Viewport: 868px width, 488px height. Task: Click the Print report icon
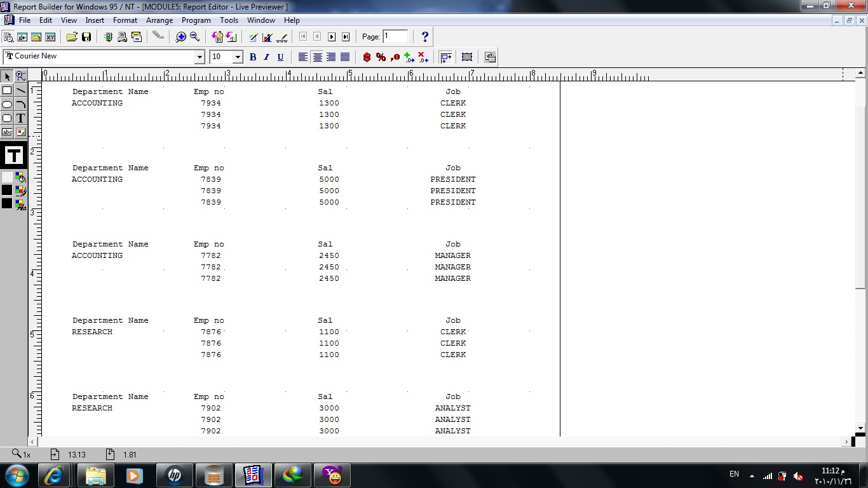click(122, 37)
